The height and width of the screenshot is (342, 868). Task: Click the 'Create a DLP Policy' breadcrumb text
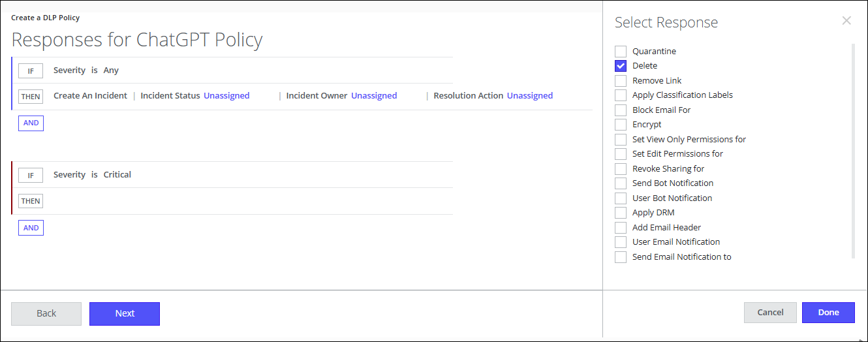[46, 18]
